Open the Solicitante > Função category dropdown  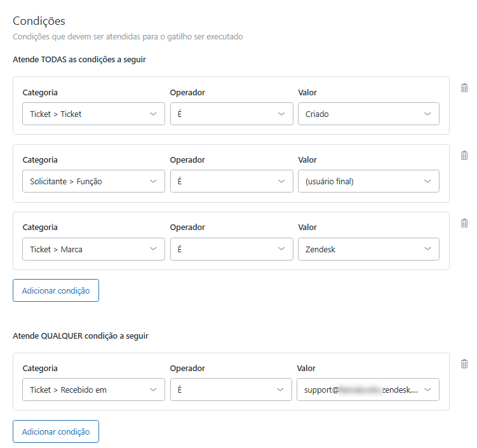93,182
